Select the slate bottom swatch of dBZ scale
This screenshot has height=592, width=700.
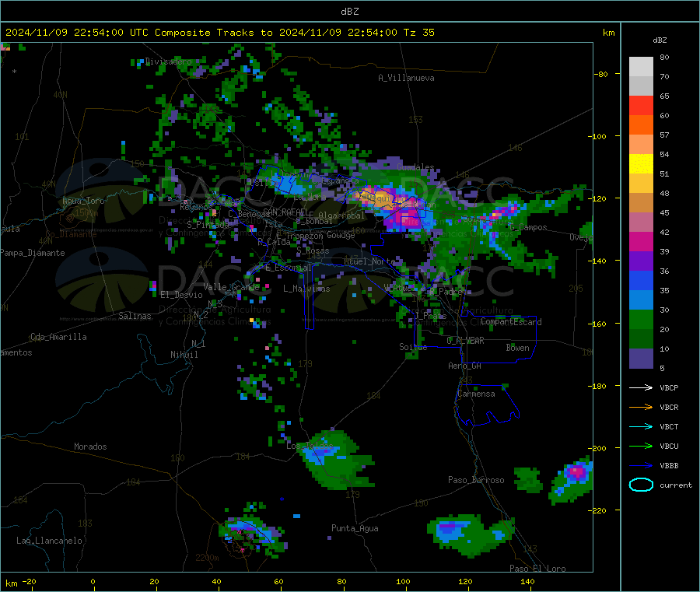coord(641,359)
